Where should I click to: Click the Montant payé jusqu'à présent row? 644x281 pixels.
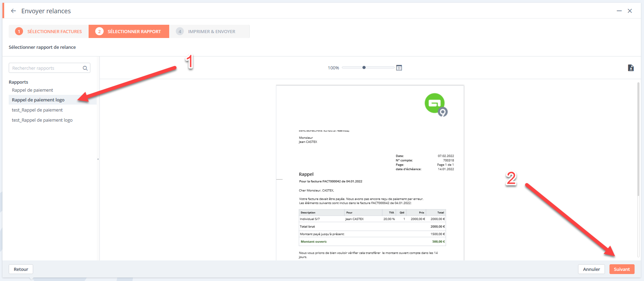click(372, 234)
